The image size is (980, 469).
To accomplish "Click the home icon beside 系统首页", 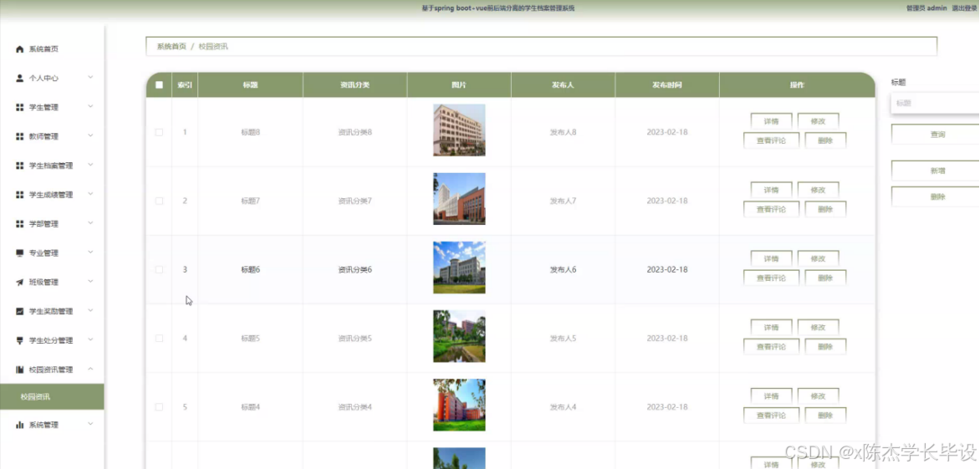I will tap(19, 49).
